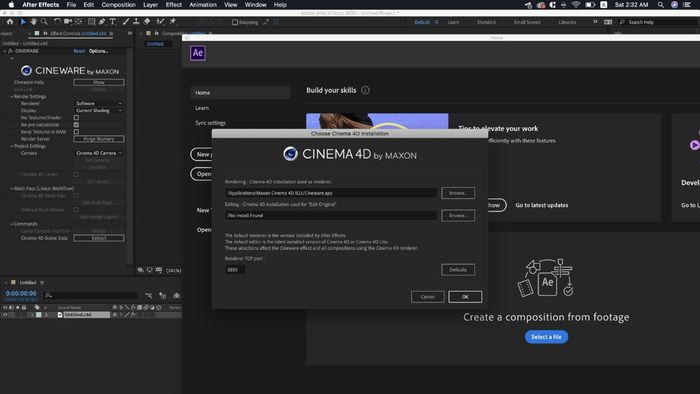Toggle Defined Multi-Passes checkbox
The width and height of the screenshot is (700, 394).
click(76, 210)
